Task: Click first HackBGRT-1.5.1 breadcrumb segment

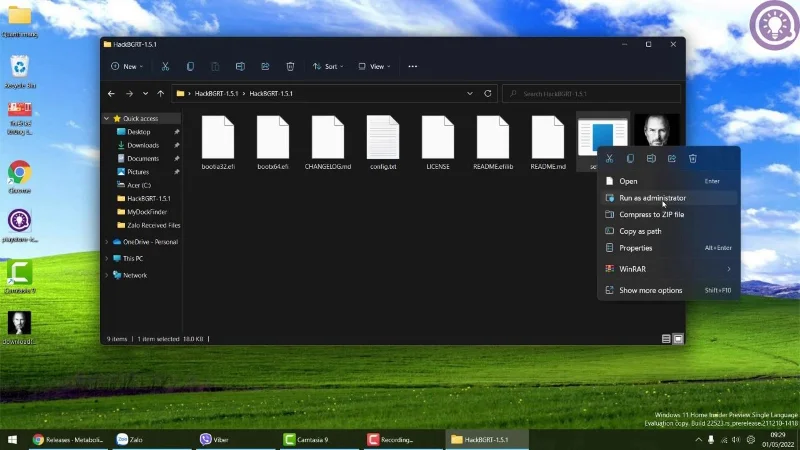Action: pyautogui.click(x=216, y=94)
